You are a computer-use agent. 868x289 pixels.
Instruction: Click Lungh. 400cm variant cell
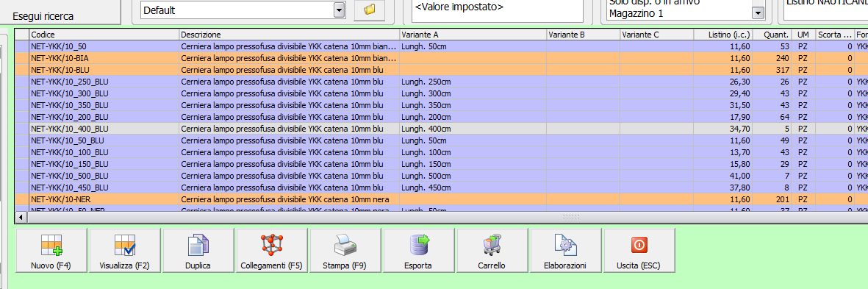473,129
